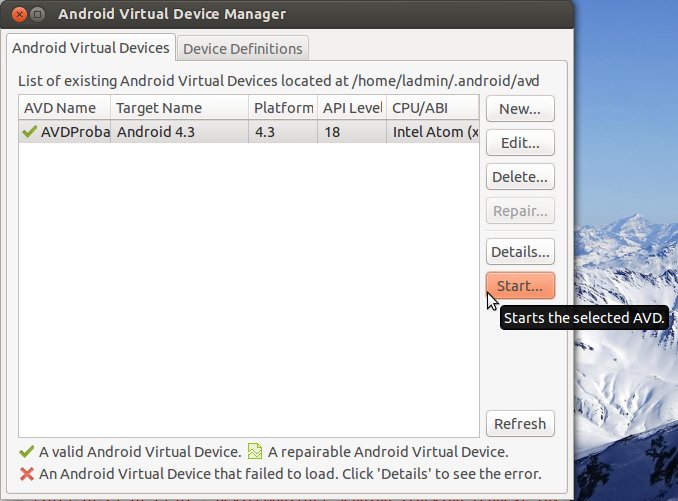Open Details... of the AVD
Image resolution: width=678 pixels, height=501 pixels.
[x=520, y=252]
